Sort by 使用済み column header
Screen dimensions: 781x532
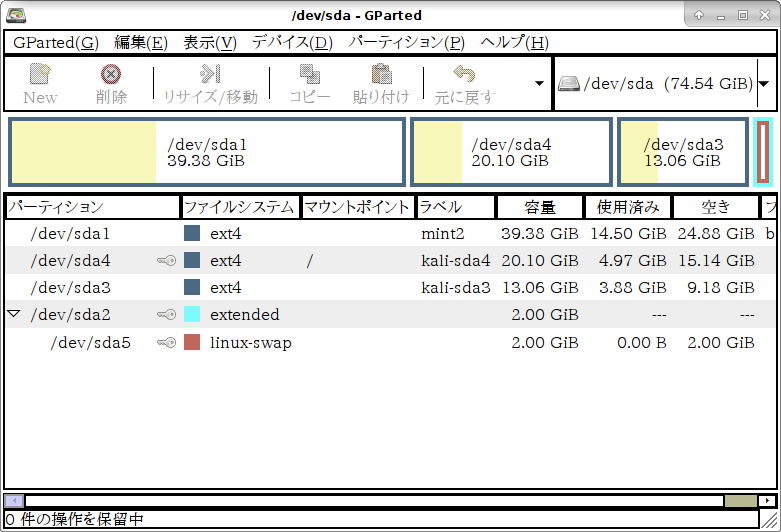pos(628,207)
